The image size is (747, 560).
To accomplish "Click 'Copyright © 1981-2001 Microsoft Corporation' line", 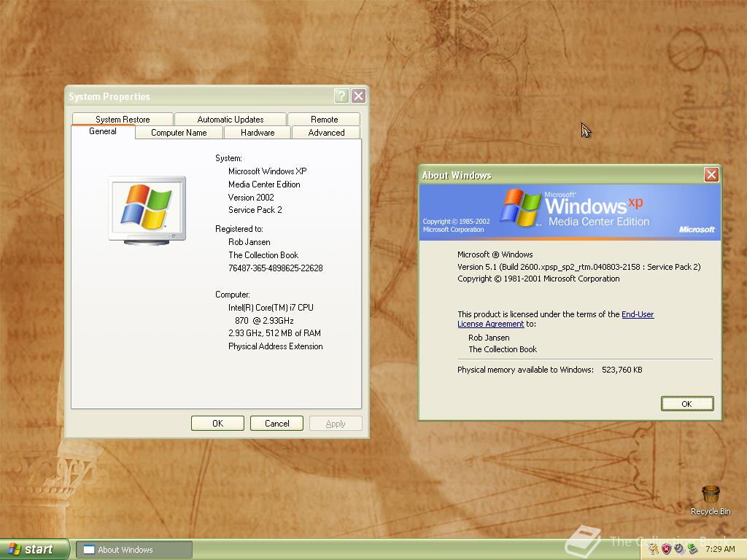I will coord(538,279).
